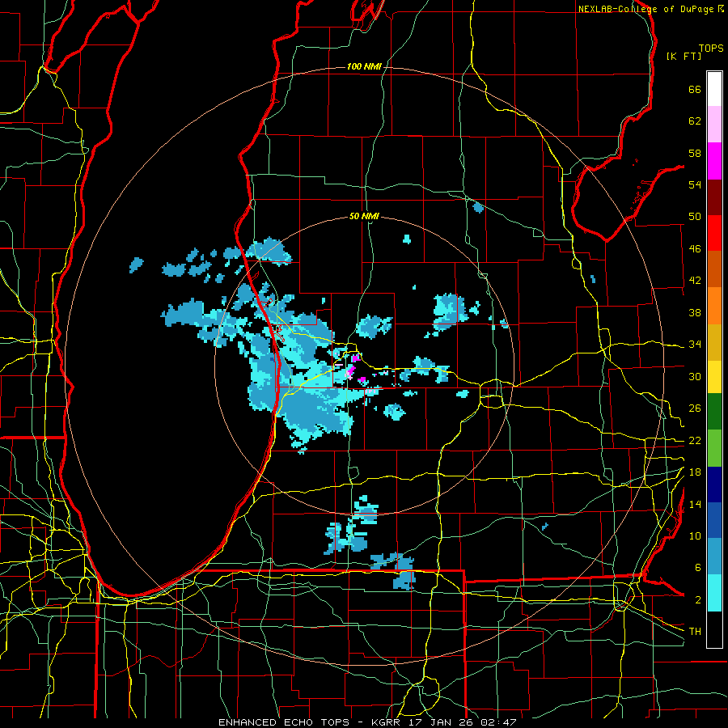Click the "17 JAN 26" date text
Image resolution: width=728 pixels, height=728 pixels.
[x=441, y=722]
